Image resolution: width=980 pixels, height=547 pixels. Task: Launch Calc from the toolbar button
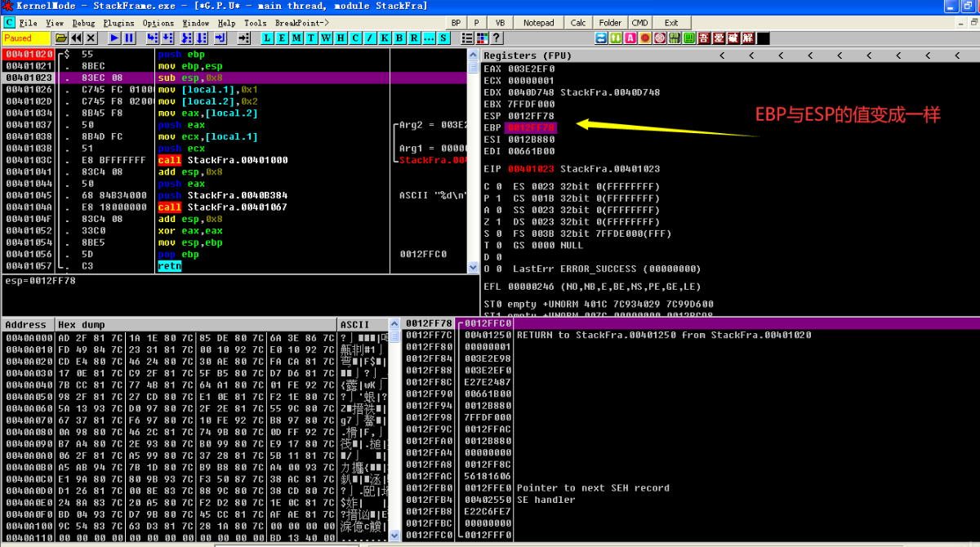coord(578,23)
